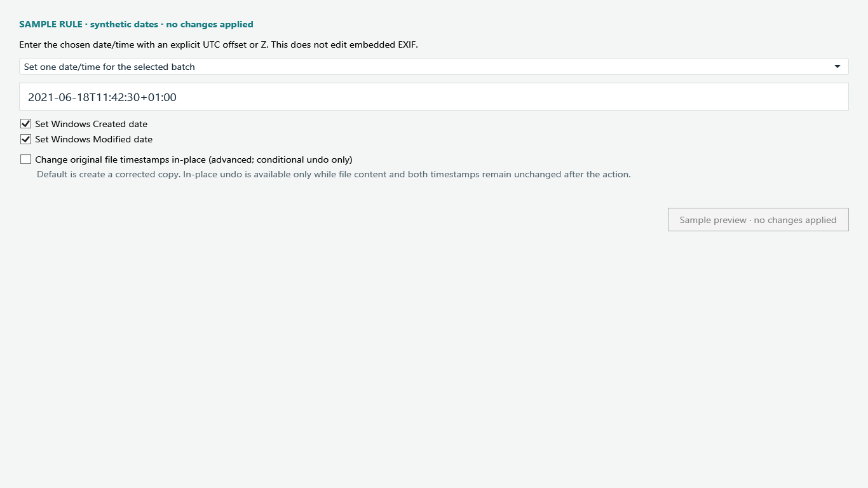Uncheck the Set Windows Created date checkbox
868x488 pixels.
[x=26, y=124]
